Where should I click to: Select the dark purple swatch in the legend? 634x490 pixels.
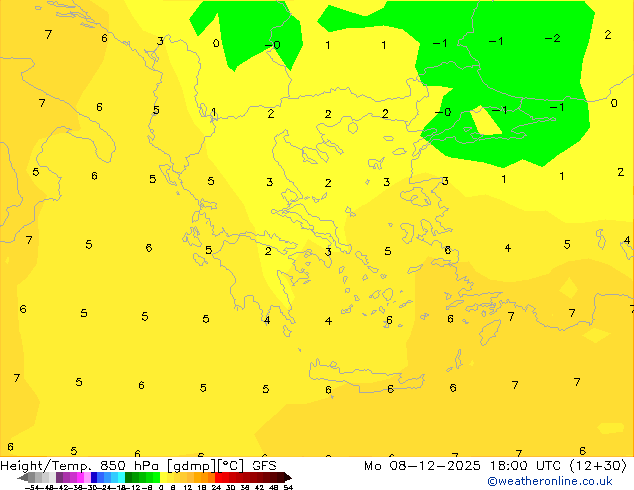[x=59, y=477]
